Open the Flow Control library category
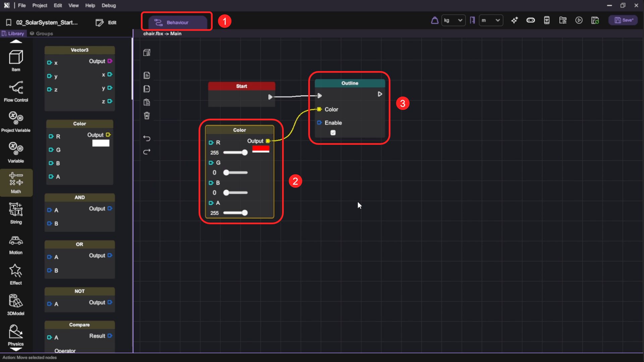The width and height of the screenshot is (644, 362). click(16, 91)
